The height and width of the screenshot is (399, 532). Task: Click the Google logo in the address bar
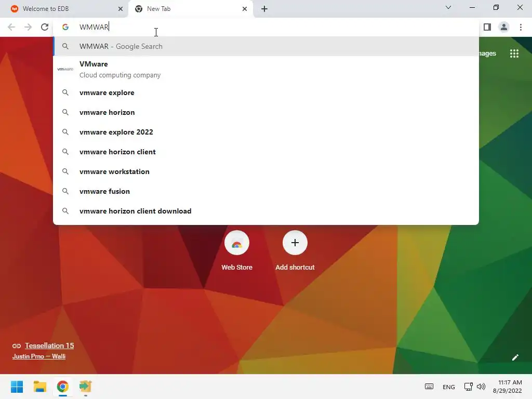click(x=65, y=27)
